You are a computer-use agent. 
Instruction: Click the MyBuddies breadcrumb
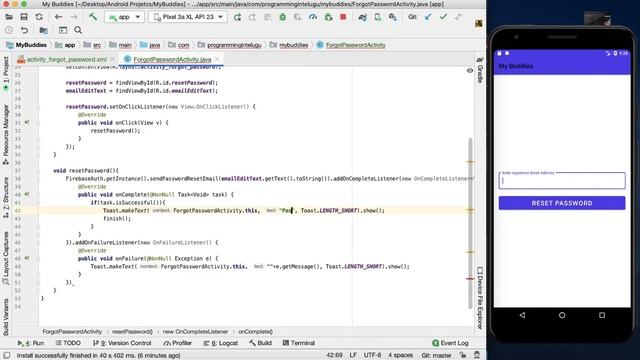(x=27, y=45)
